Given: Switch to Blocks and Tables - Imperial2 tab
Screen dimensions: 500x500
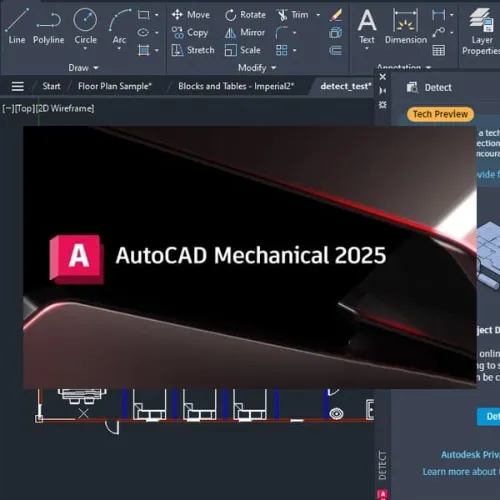Looking at the screenshot, I should point(236,86).
